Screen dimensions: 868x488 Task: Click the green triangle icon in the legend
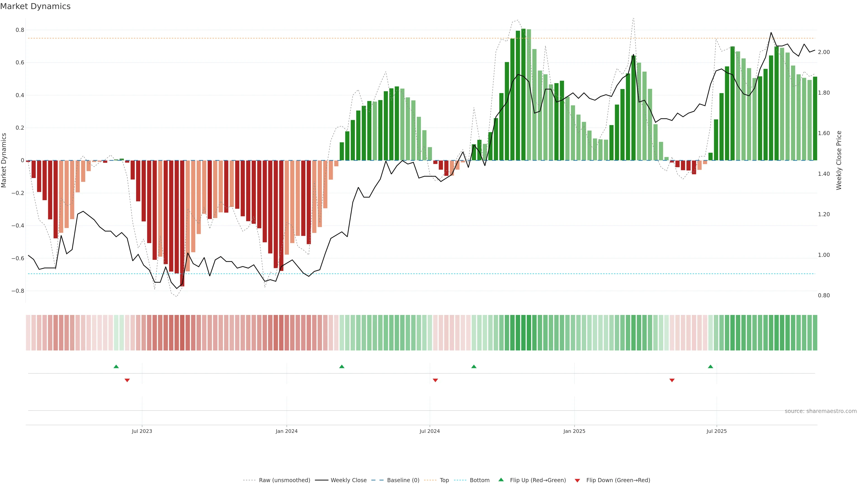tap(501, 480)
